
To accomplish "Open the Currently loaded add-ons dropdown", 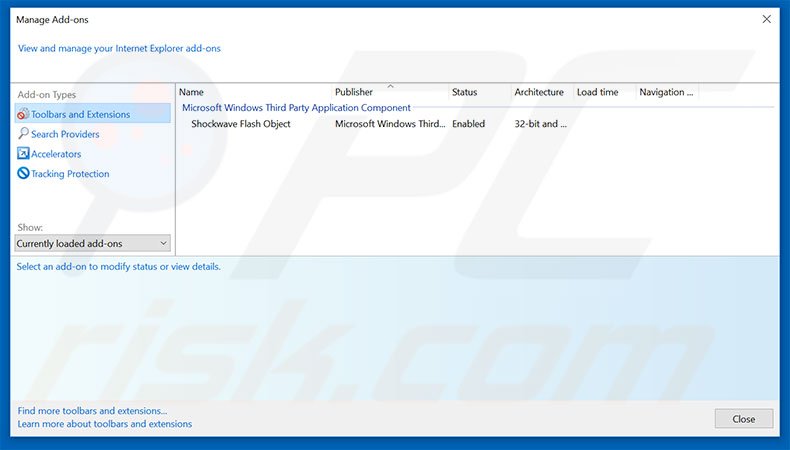I will (92, 243).
